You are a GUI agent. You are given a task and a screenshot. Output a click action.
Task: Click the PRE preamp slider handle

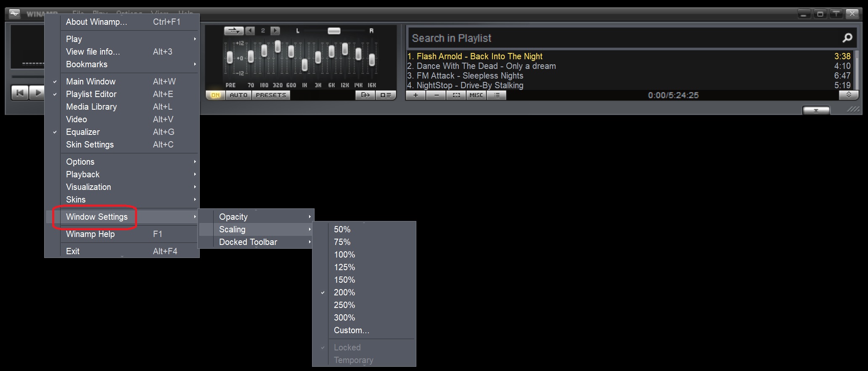pos(230,58)
